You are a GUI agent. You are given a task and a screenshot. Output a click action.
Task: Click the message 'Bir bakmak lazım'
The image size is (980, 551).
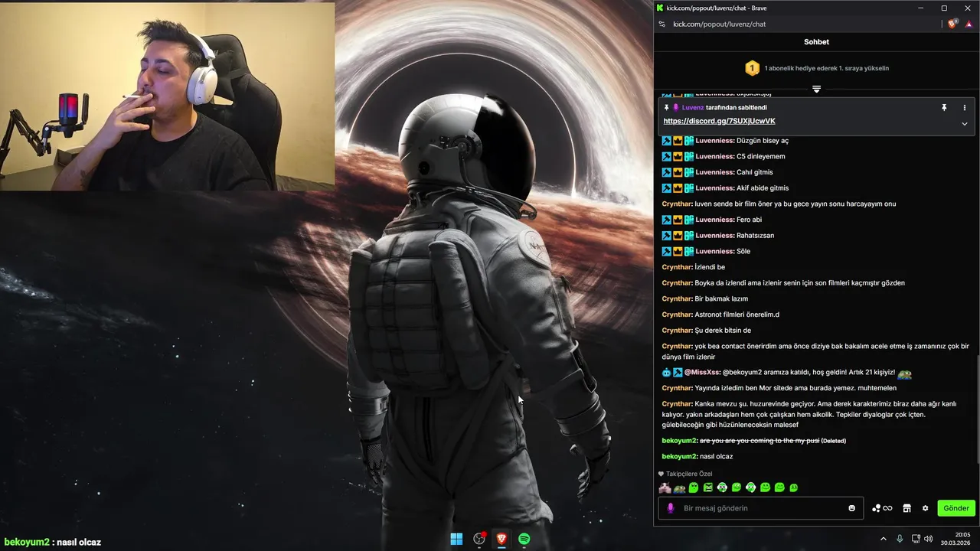[721, 298]
